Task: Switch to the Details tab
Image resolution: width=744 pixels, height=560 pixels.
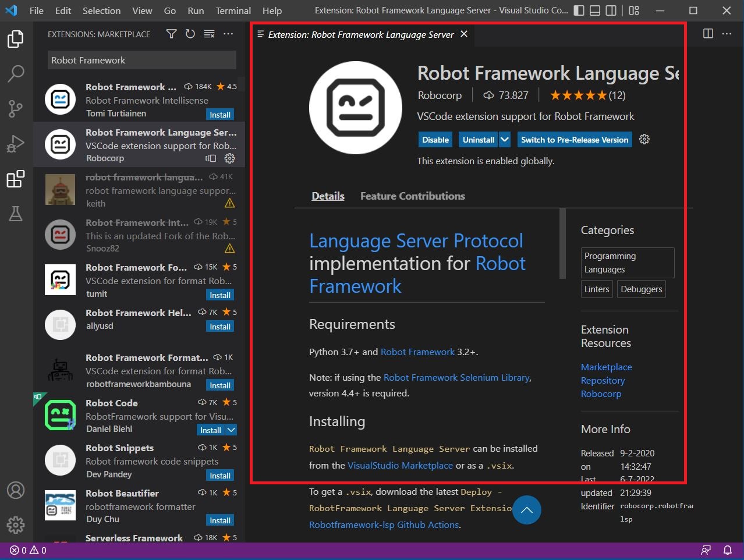Action: click(x=328, y=196)
